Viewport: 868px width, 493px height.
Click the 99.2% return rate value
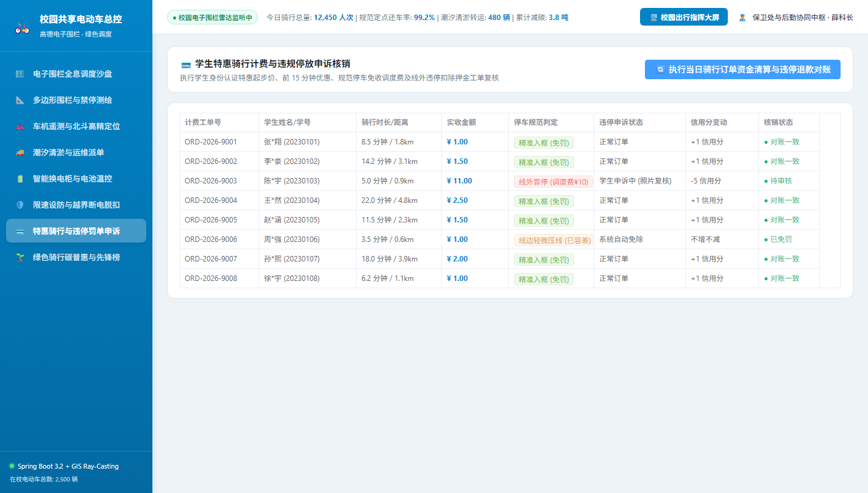coord(424,18)
